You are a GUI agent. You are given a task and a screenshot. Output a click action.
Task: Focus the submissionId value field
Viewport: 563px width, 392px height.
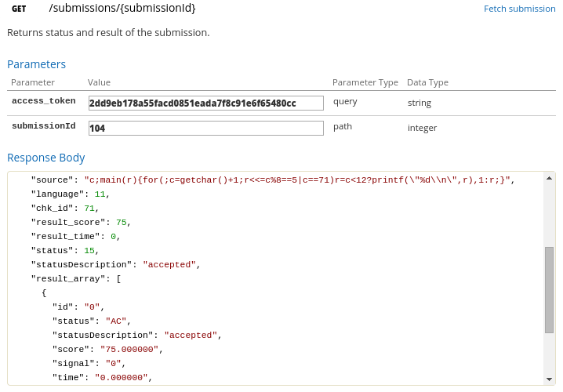click(x=206, y=128)
